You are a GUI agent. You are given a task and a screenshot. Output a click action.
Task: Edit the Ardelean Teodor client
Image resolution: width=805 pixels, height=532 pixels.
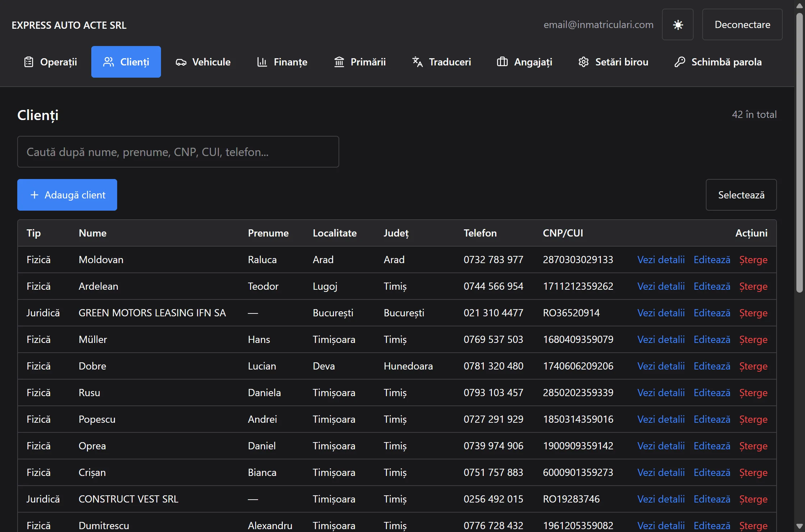(x=712, y=286)
